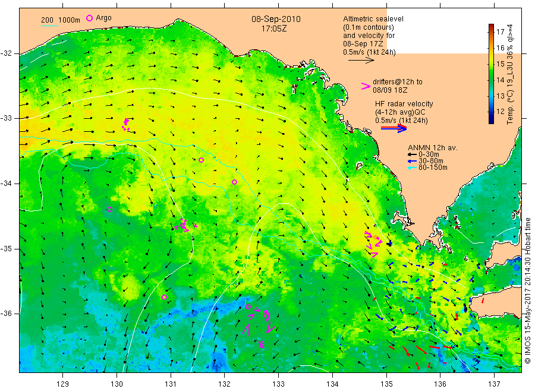Click the 129 longitude axis label

[x=63, y=384]
